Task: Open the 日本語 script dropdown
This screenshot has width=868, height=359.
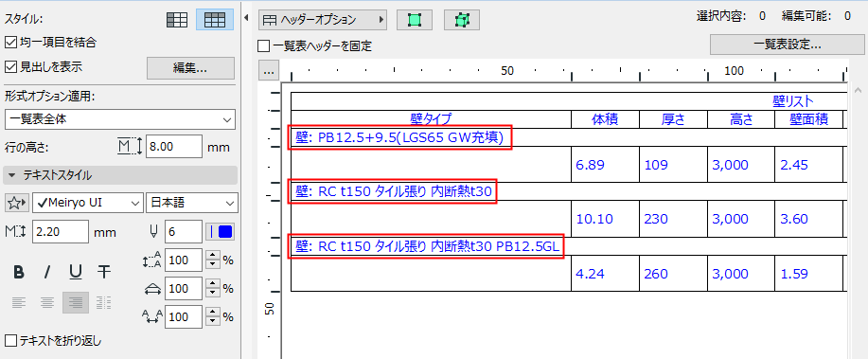Action: [x=191, y=203]
